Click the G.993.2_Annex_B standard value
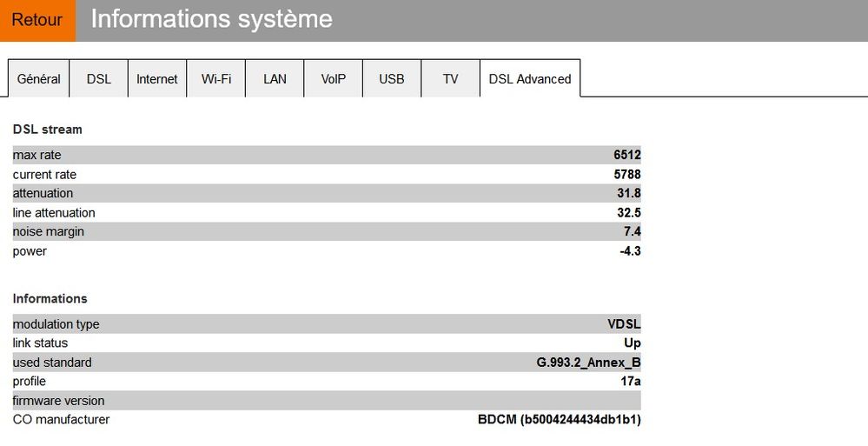 [x=588, y=363]
